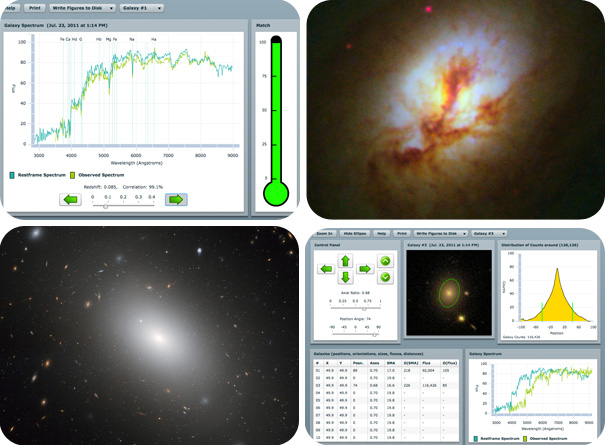Click the Flux column header in the Galaxies table
605x445 pixels.
pyautogui.click(x=426, y=363)
